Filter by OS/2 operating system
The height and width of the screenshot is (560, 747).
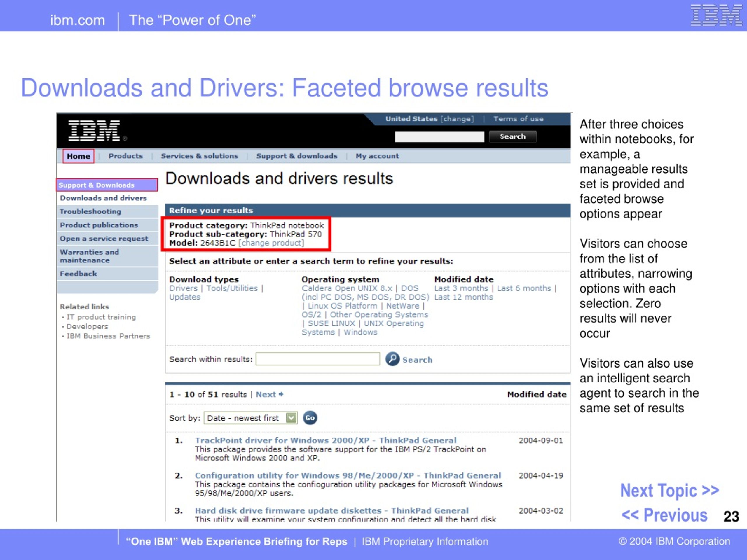[x=311, y=315]
